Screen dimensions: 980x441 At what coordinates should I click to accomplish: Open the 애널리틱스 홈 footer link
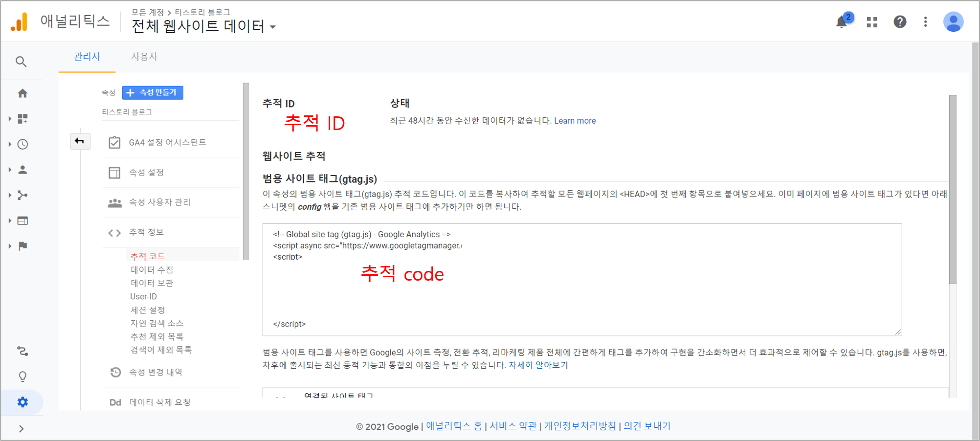[x=454, y=426]
